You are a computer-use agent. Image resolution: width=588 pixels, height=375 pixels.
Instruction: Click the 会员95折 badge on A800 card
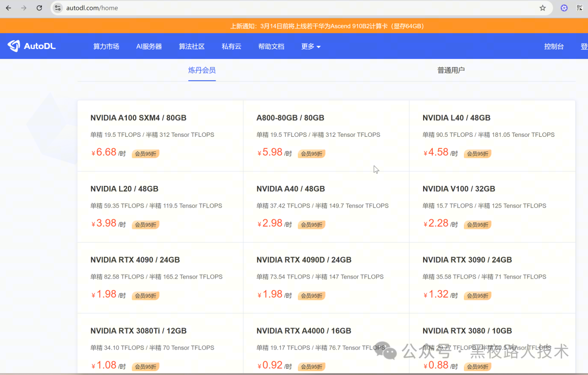pos(311,154)
